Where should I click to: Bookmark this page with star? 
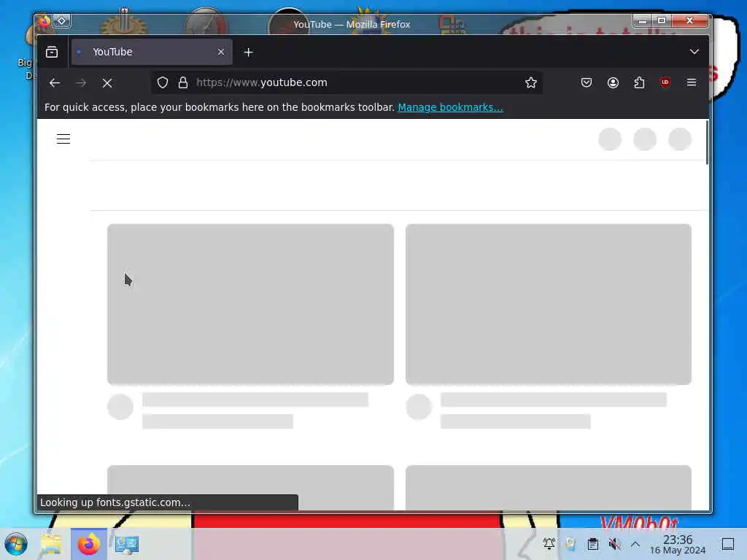[531, 82]
